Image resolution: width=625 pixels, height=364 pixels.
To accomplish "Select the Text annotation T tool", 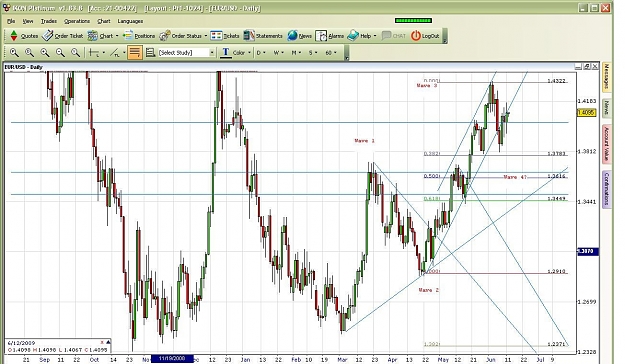I will [226, 53].
